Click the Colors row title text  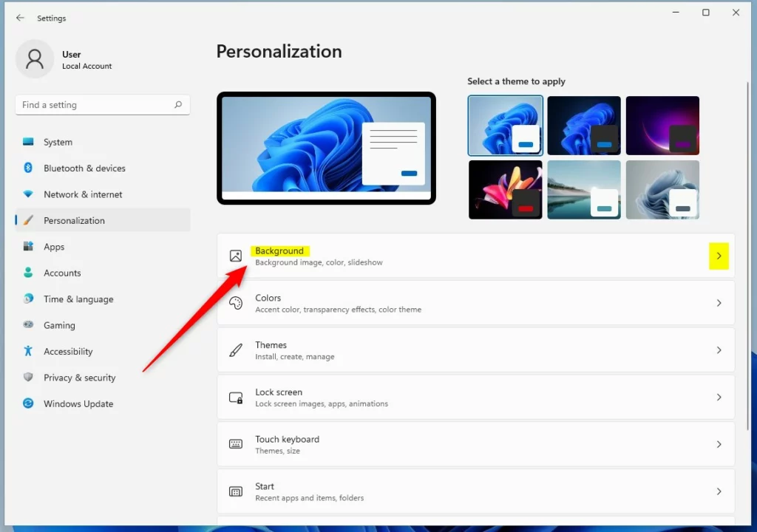(268, 298)
